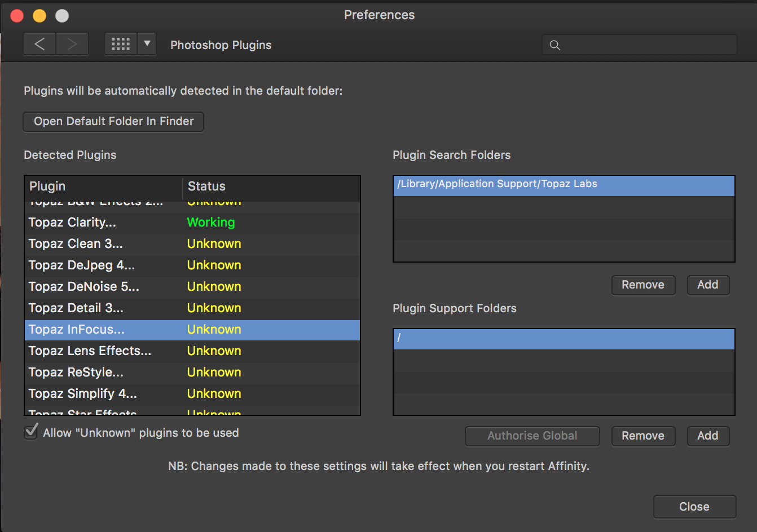Screen dimensions: 757x532
Task: Open the preferences grid dropdown arrow
Action: pyautogui.click(x=146, y=44)
